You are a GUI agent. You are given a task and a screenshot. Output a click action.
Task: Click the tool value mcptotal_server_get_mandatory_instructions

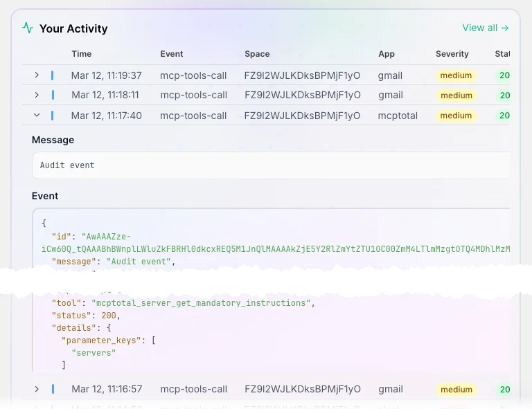201,303
